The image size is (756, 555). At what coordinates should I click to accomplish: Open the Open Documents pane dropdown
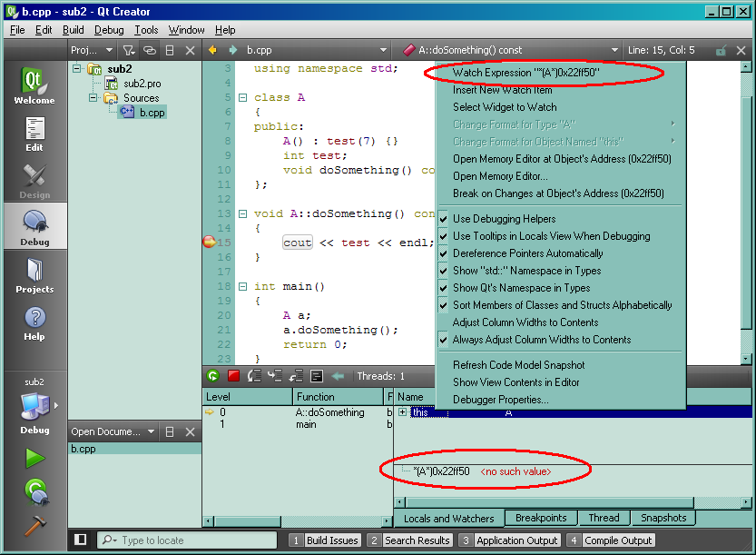[x=113, y=431]
